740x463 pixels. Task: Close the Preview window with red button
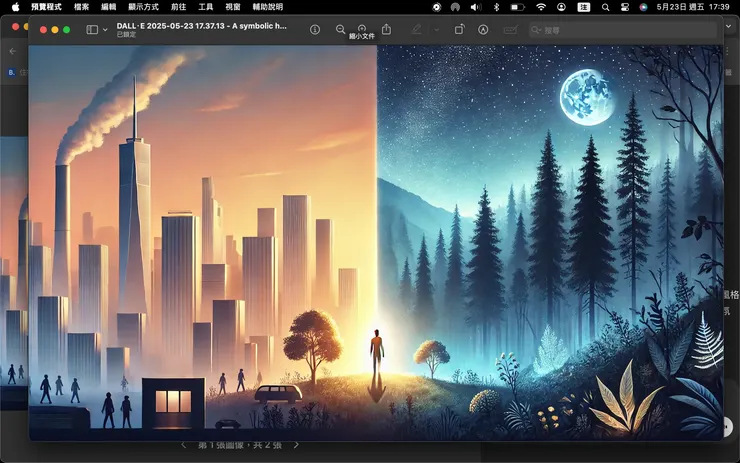(43, 30)
